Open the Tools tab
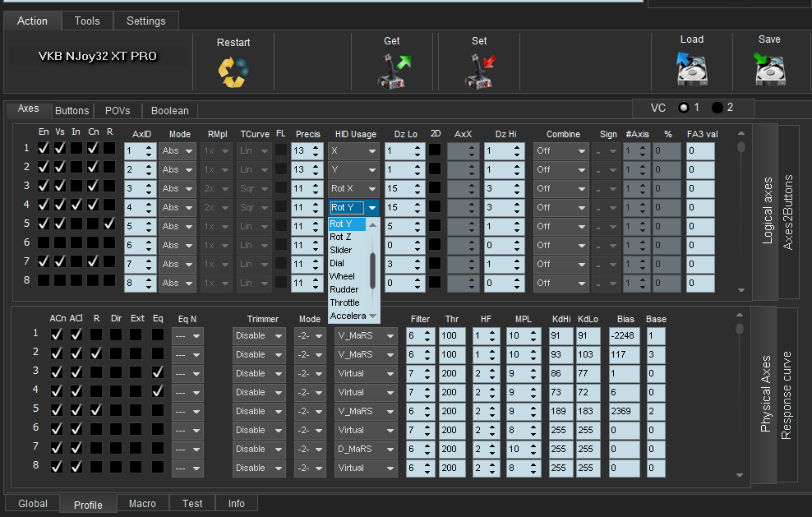The width and height of the screenshot is (812, 517). click(87, 21)
